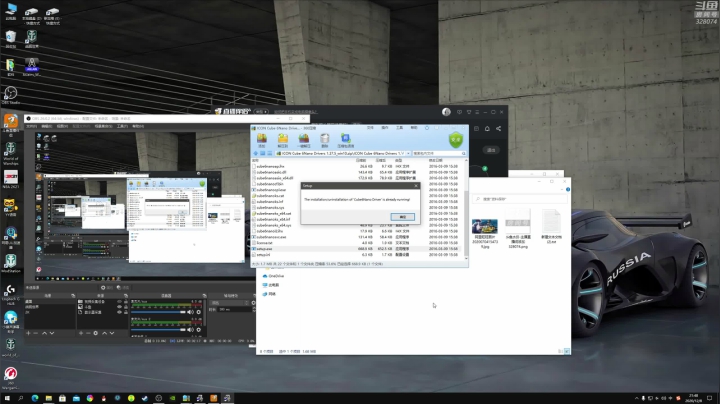Select the first scene in OBS Scenes list
This screenshot has width=720, height=404.
(x=48, y=302)
